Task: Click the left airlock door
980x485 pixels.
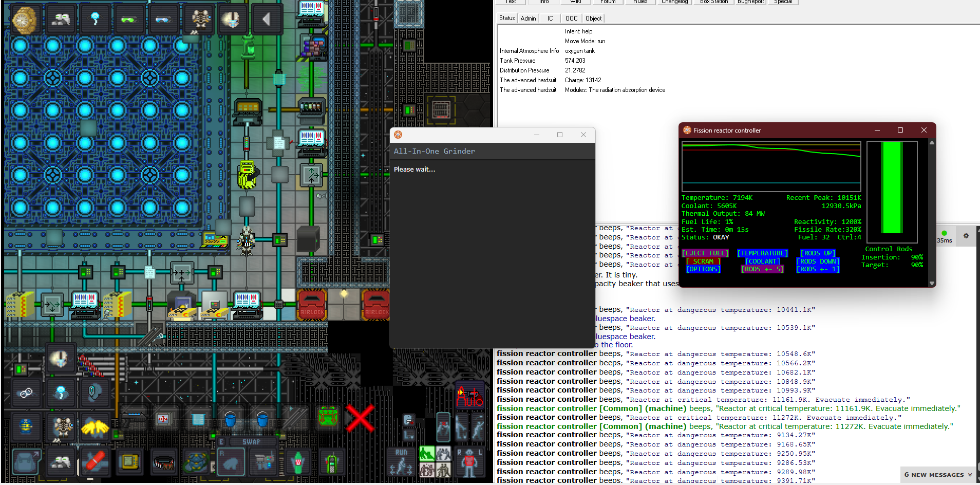Action: tap(312, 305)
